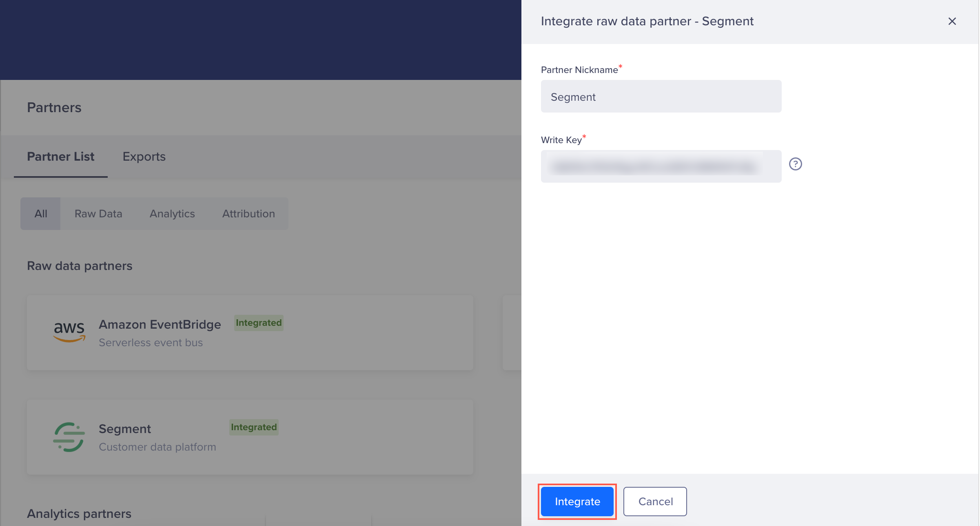This screenshot has width=980, height=526.
Task: Click the AWS EventBridge logo icon
Action: [x=69, y=331]
